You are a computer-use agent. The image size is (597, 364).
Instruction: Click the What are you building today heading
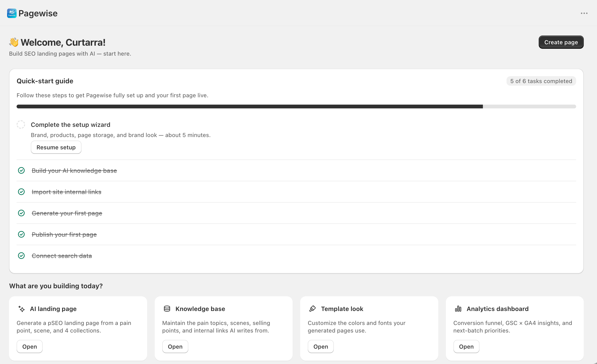pos(56,286)
